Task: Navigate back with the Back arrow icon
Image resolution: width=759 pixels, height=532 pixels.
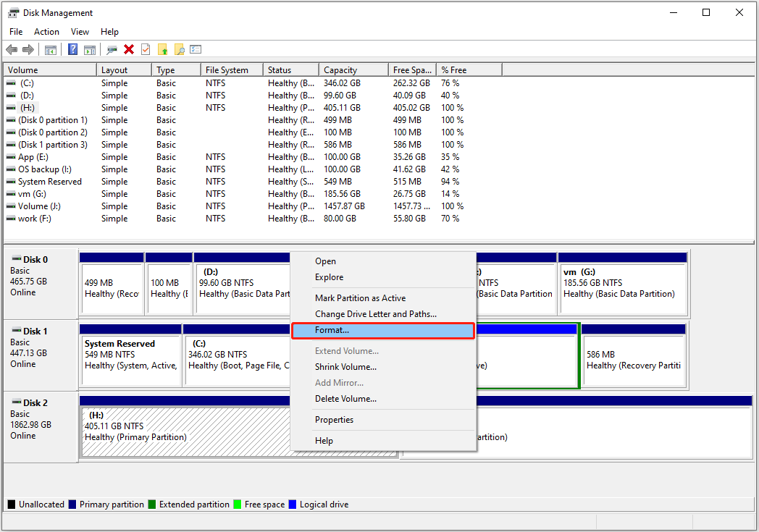Action: (12, 49)
